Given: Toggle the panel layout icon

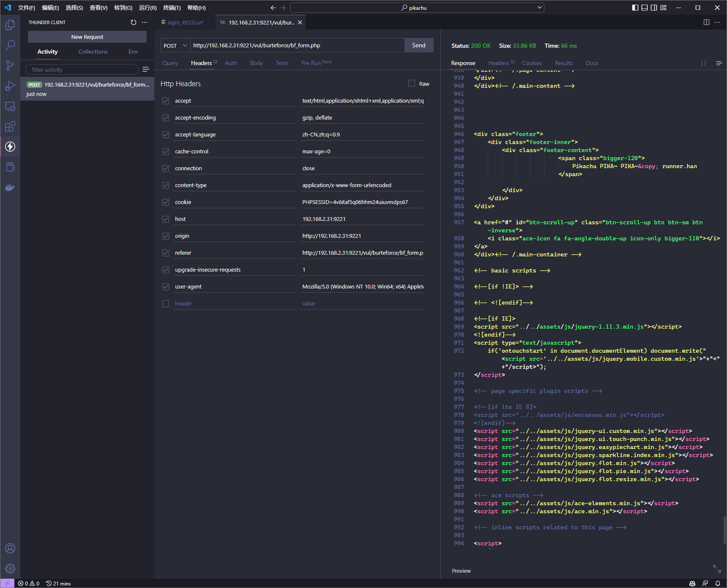Looking at the screenshot, I should click(x=645, y=8).
